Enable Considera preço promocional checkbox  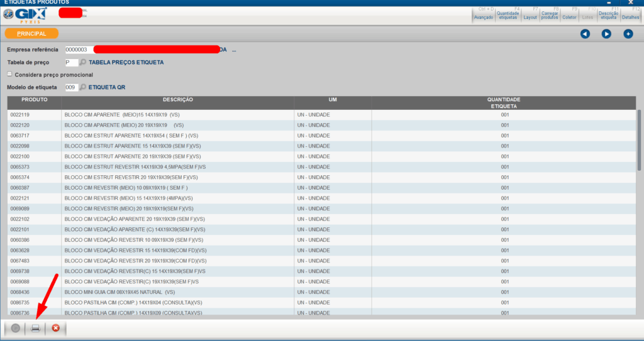coord(9,74)
